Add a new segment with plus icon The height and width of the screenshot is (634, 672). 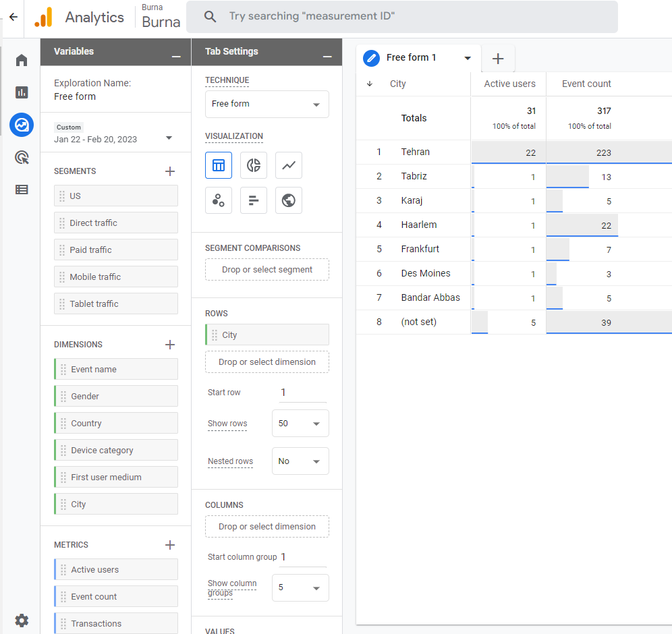pyautogui.click(x=170, y=171)
